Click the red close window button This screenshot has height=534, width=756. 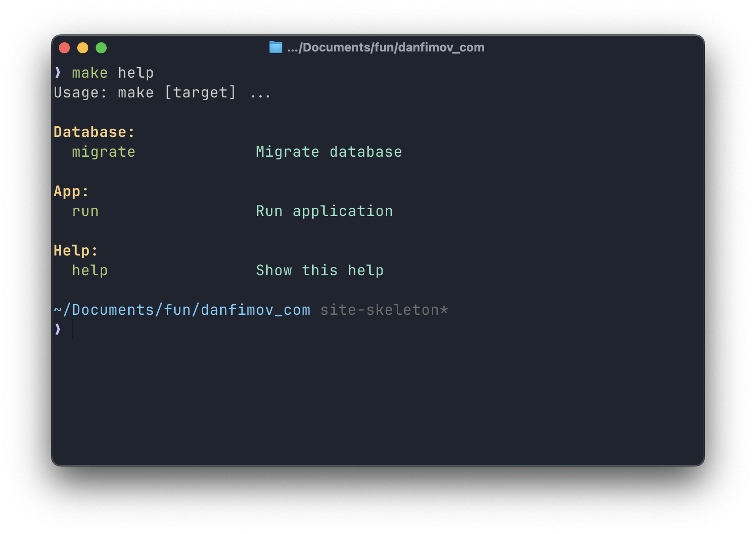(x=64, y=48)
